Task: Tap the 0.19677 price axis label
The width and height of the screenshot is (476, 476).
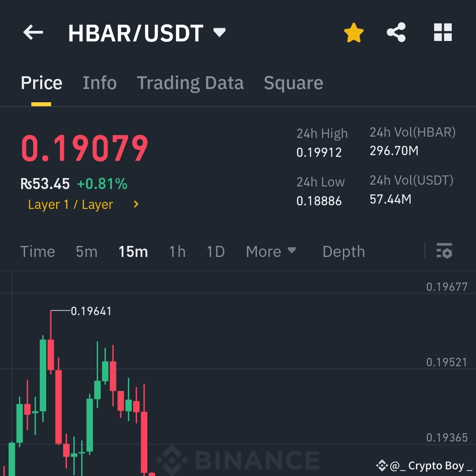Action: 447,287
